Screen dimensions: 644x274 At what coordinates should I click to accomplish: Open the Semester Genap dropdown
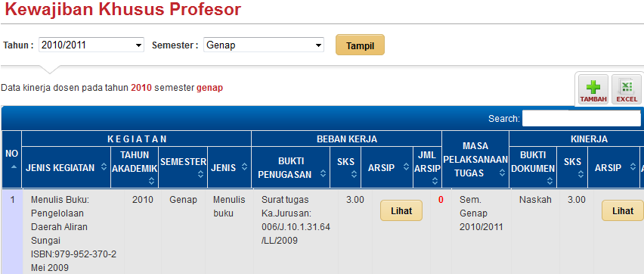pos(264,45)
